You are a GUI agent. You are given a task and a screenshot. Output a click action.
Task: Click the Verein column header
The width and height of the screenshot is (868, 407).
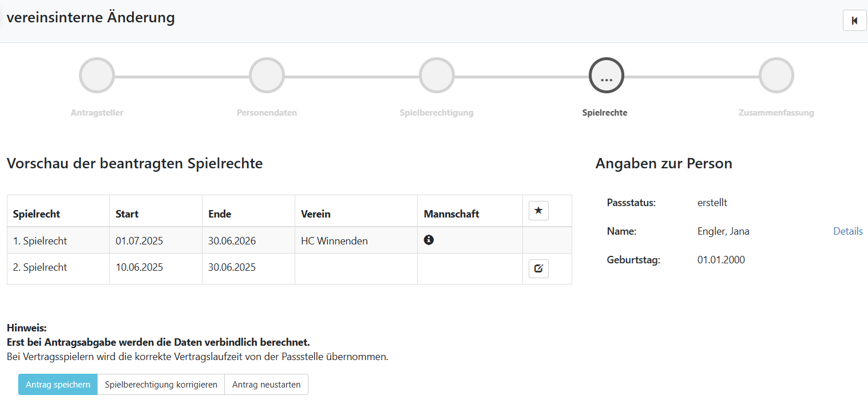pos(316,214)
